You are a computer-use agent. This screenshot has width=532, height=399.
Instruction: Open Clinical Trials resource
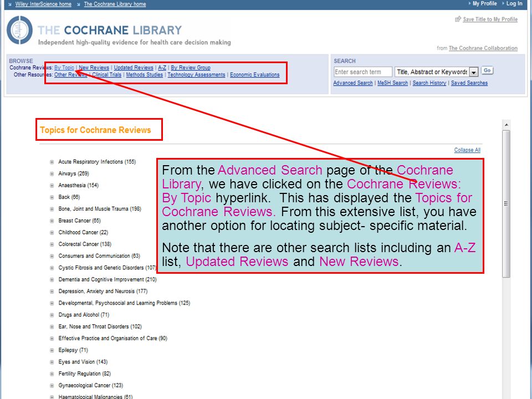point(106,75)
